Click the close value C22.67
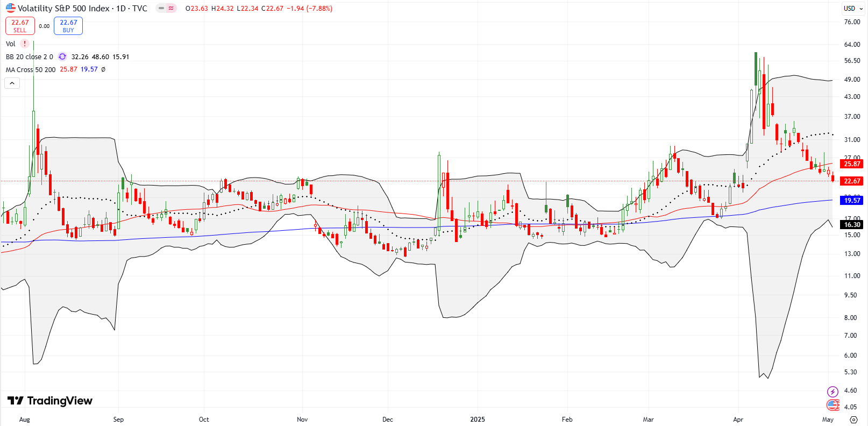 coord(272,8)
